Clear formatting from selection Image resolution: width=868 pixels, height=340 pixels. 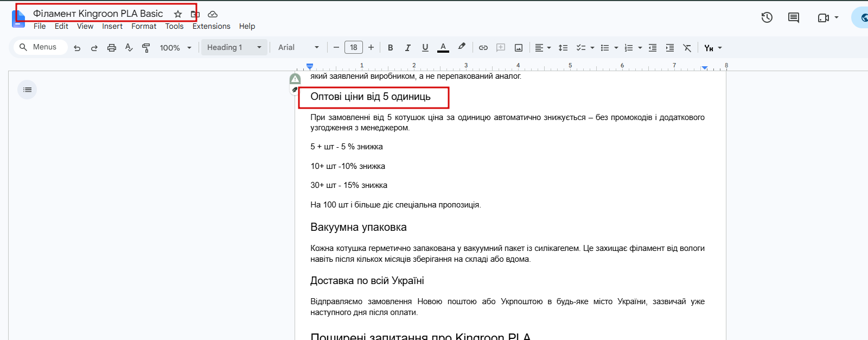pyautogui.click(x=687, y=48)
